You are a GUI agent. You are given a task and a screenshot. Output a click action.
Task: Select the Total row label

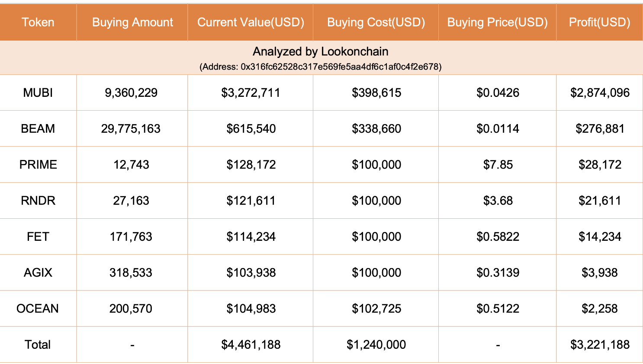(38, 345)
